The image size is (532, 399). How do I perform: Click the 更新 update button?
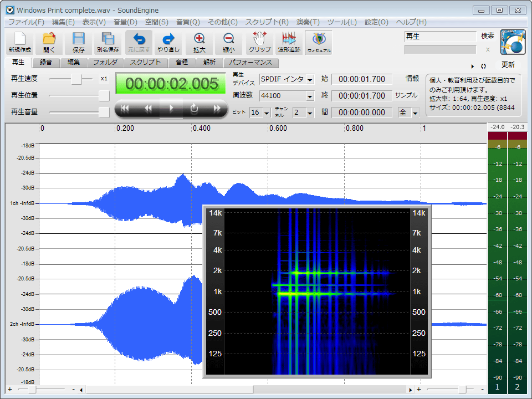pyautogui.click(x=508, y=65)
